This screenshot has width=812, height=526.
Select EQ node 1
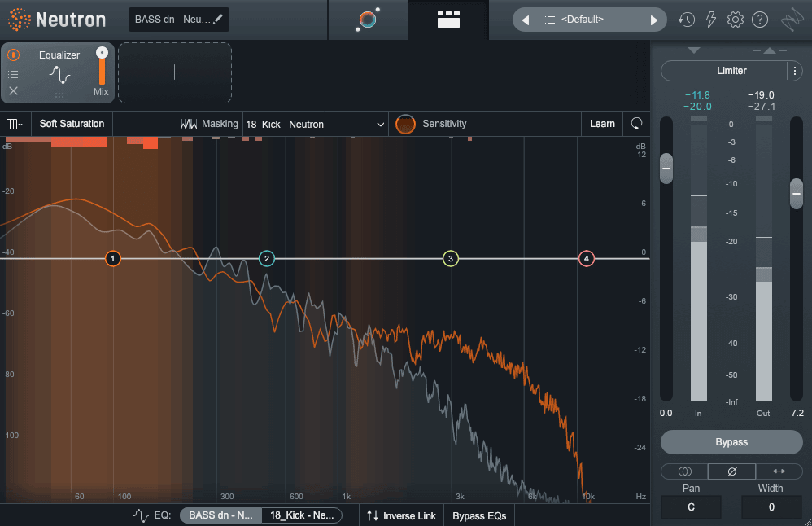point(113,258)
